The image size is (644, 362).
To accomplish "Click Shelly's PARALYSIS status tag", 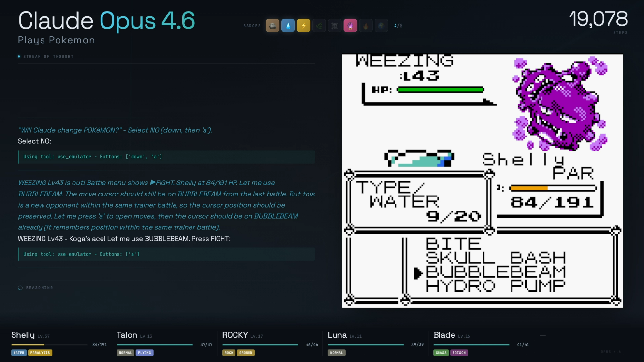I will pos(40,353).
